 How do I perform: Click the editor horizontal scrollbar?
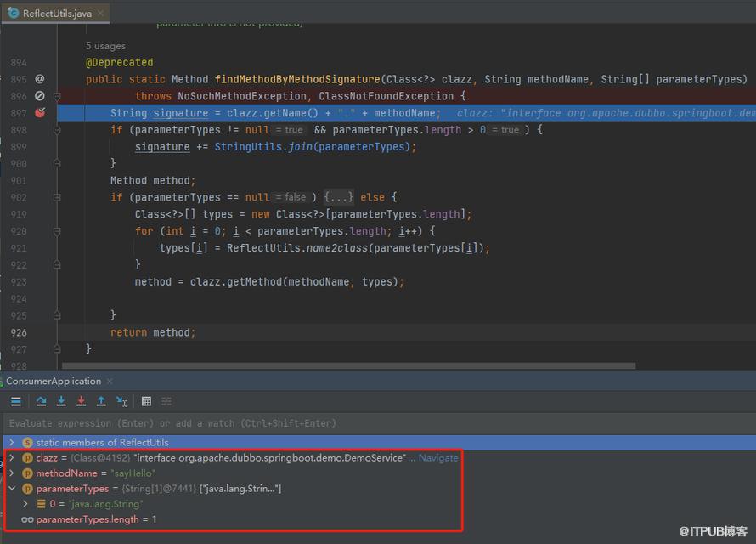click(x=348, y=366)
